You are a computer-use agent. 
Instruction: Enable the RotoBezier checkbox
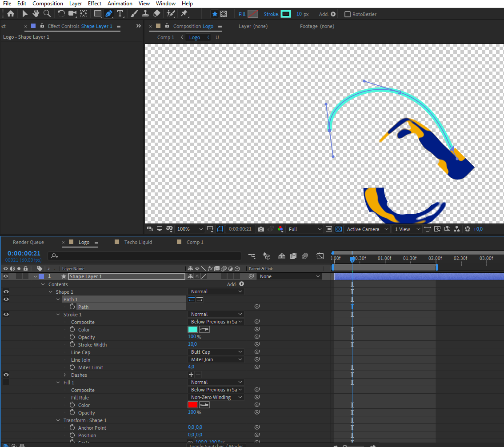[x=348, y=14]
